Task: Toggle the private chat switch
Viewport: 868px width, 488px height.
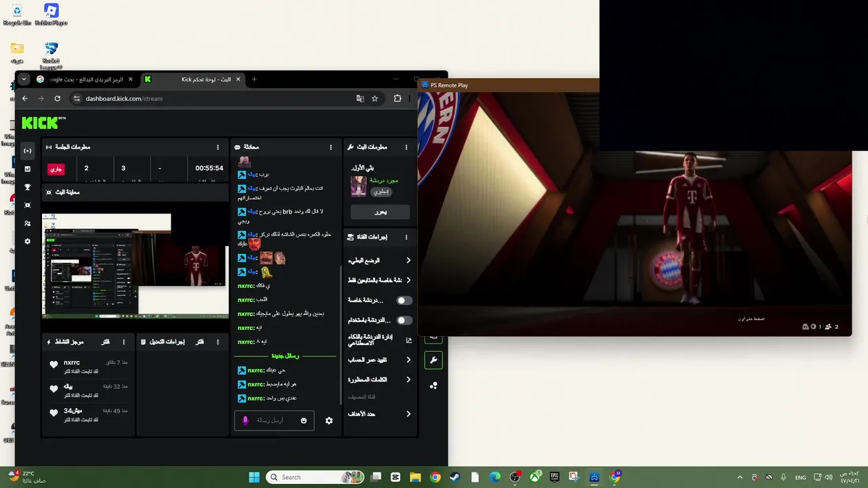Action: 404,300
